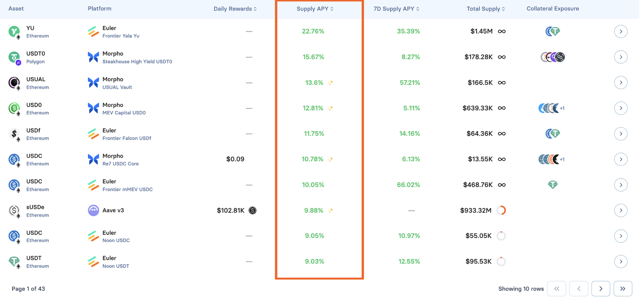Screen dimensions: 644x302
Task: Open details arrow for YU Euler row
Action: click(x=621, y=31)
